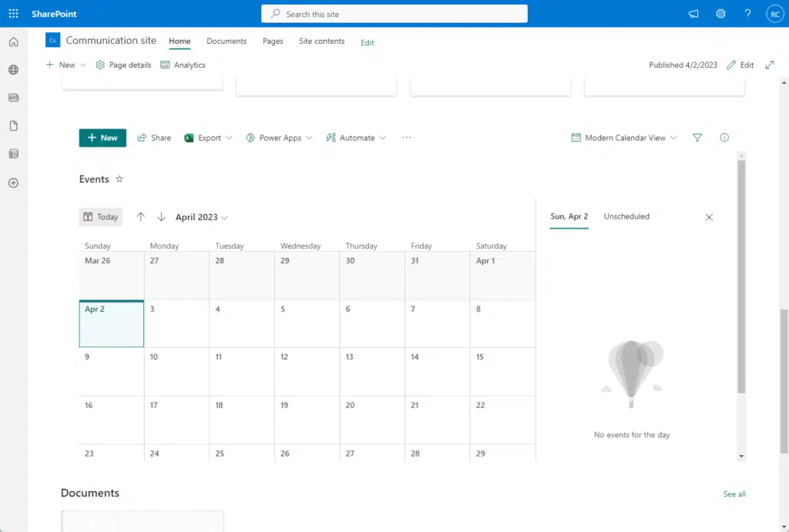Go to next month with down arrow
This screenshot has height=532, width=789.
[161, 216]
